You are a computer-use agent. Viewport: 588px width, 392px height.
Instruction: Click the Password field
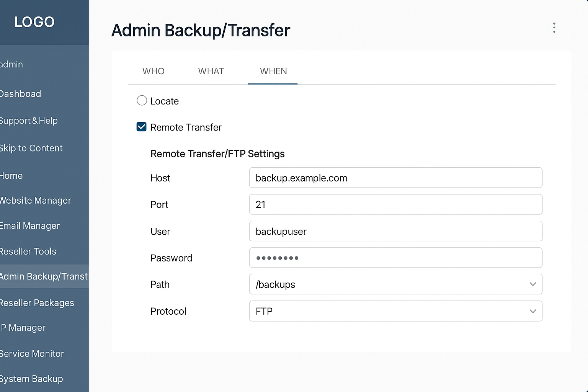pos(395,258)
